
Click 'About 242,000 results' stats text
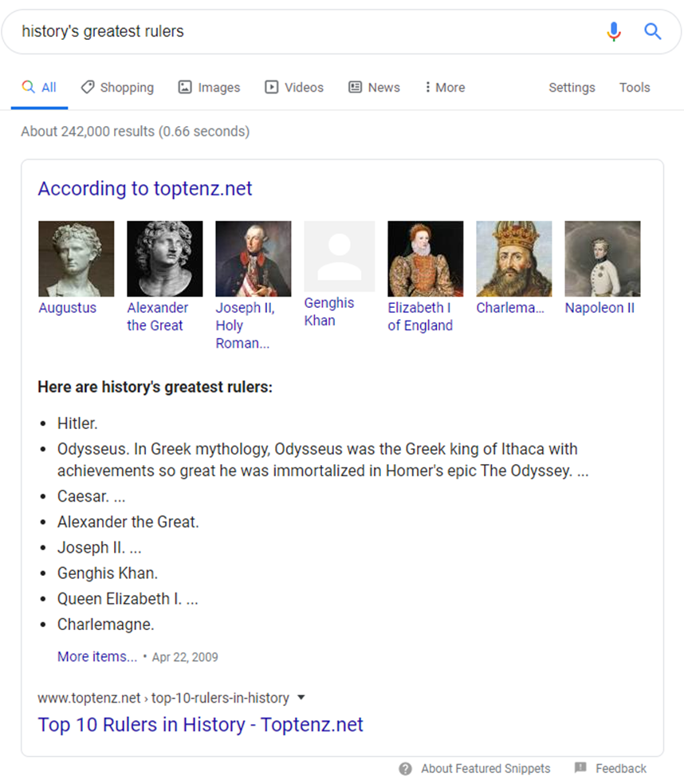[135, 132]
